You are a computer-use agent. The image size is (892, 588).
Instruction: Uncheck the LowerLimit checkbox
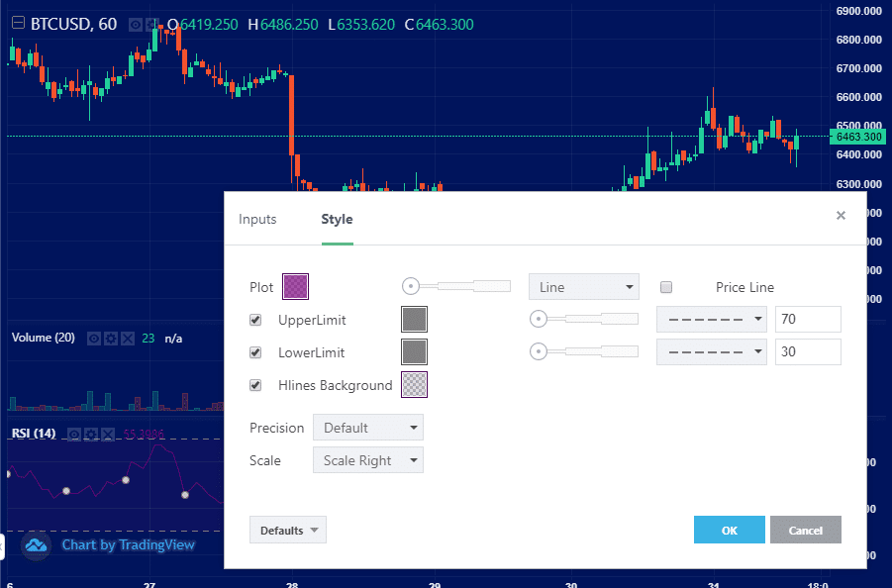click(255, 352)
